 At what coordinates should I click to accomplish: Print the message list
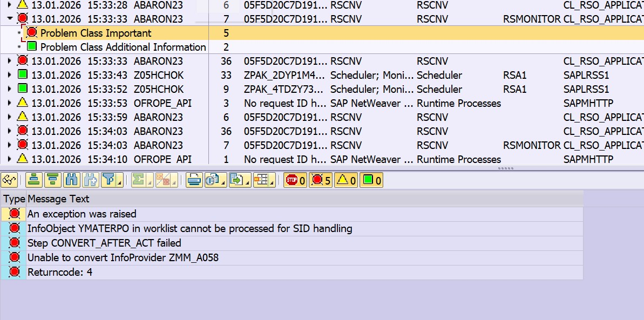(x=194, y=180)
